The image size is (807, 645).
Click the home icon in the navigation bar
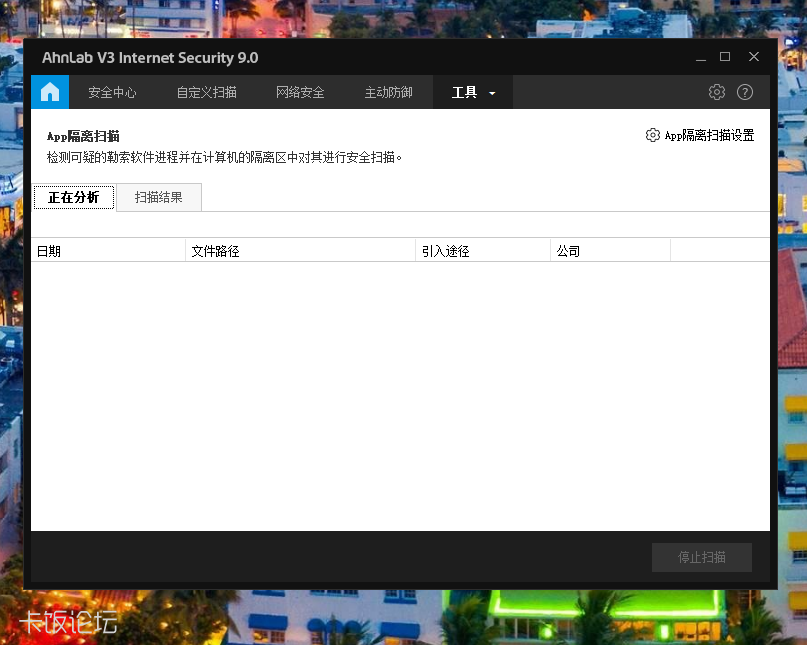[50, 91]
